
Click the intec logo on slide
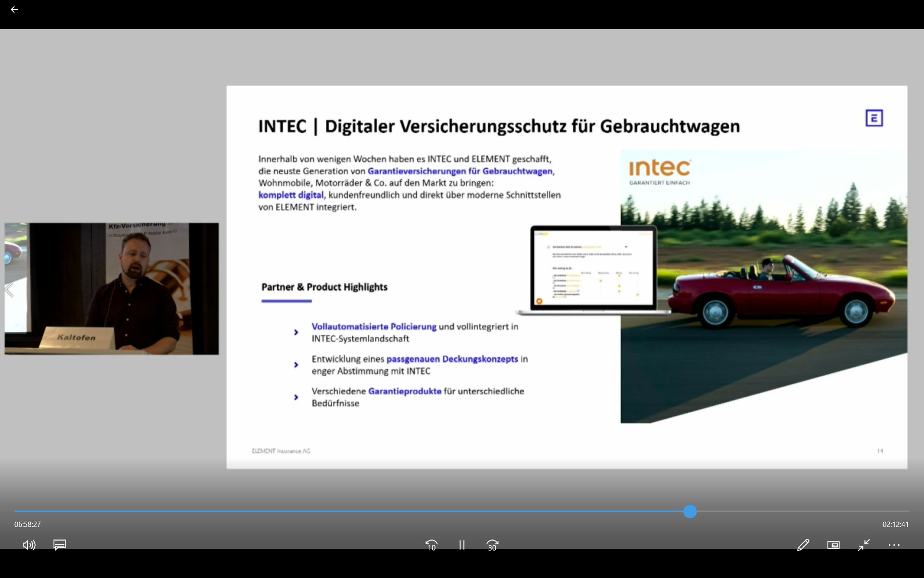660,171
